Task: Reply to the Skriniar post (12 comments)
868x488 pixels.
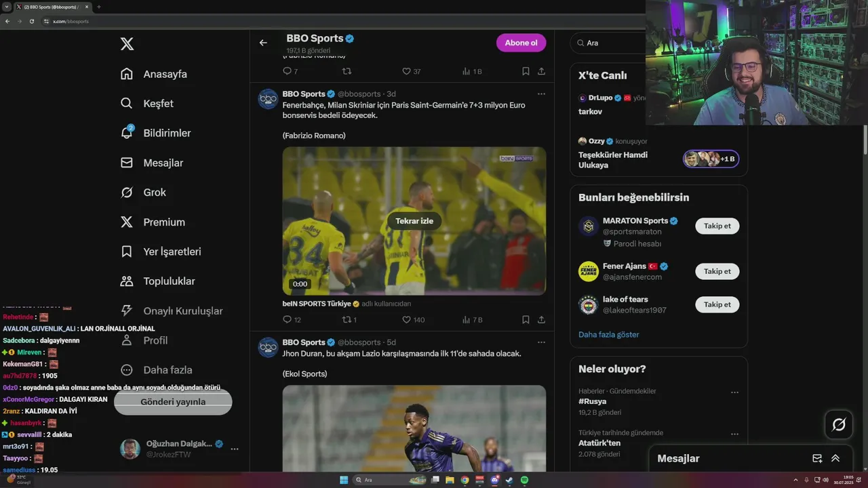Action: click(292, 320)
